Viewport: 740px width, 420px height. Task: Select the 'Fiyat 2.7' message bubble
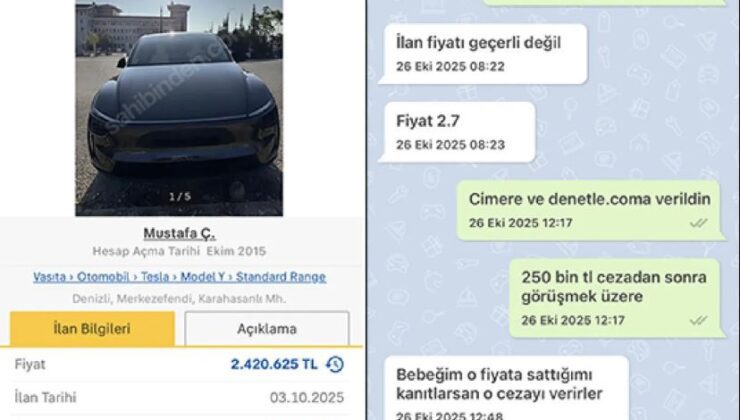coord(457,132)
